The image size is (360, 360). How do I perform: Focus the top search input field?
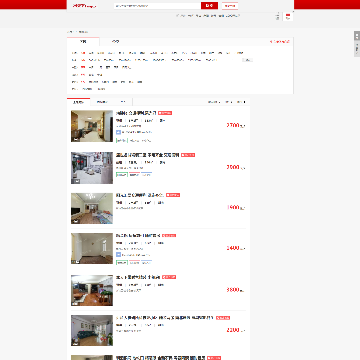click(x=157, y=6)
